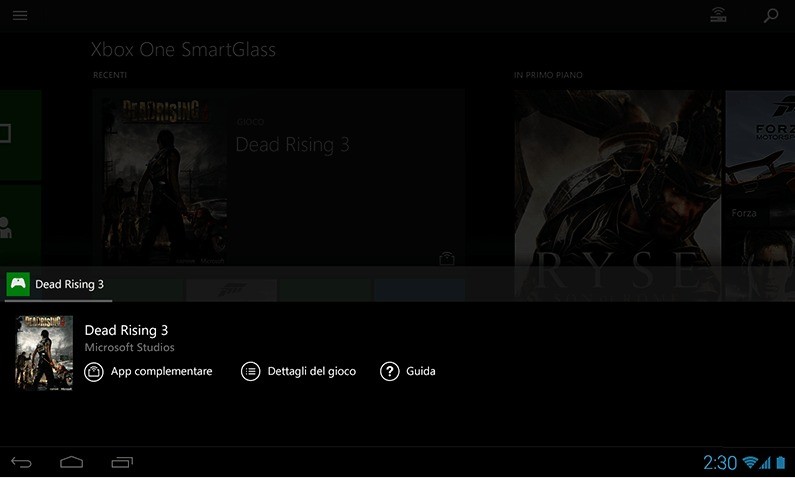Viewport: 795px width, 478px height.
Task: Tap the Dettagli del gioco list icon
Action: (x=250, y=372)
